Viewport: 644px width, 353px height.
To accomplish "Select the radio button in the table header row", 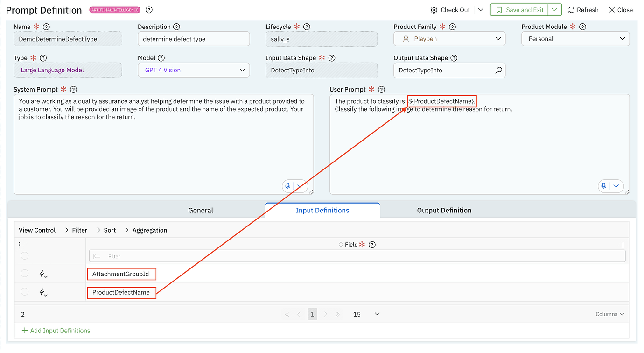I will pos(24,255).
